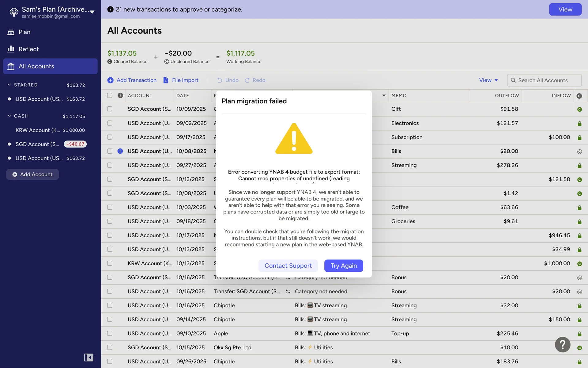Image resolution: width=588 pixels, height=368 pixels.
Task: Click the help question mark icon
Action: pyautogui.click(x=562, y=345)
